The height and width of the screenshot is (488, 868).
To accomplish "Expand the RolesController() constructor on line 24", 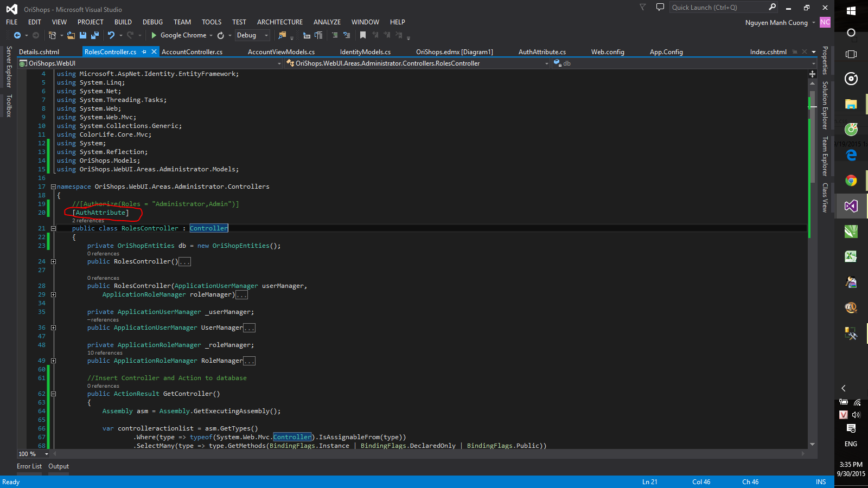I will (54, 261).
